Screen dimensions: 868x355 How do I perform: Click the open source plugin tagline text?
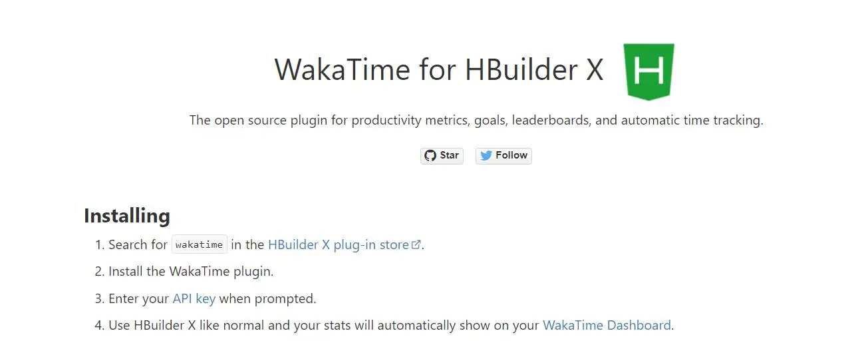(476, 121)
